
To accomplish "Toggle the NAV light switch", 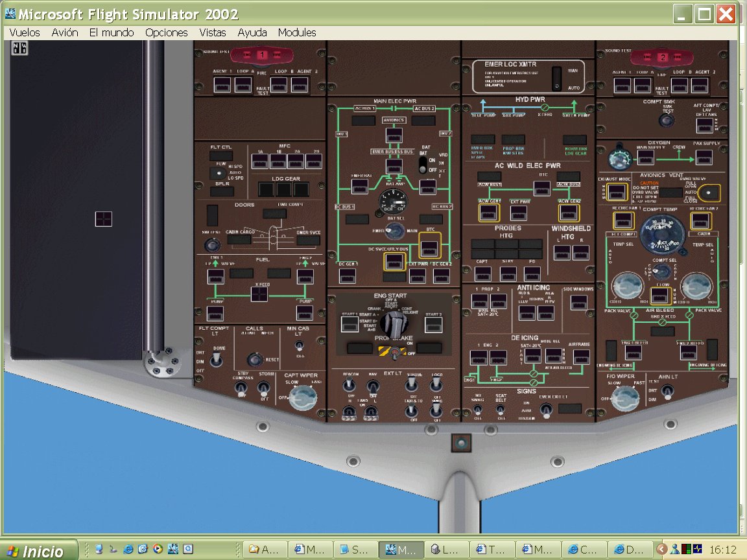I will click(373, 386).
